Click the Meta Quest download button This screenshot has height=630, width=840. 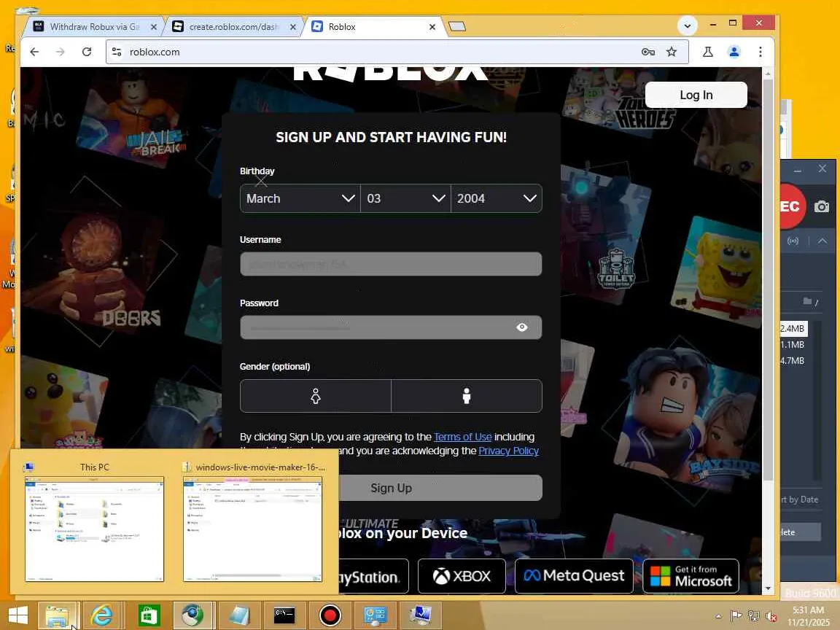click(574, 577)
